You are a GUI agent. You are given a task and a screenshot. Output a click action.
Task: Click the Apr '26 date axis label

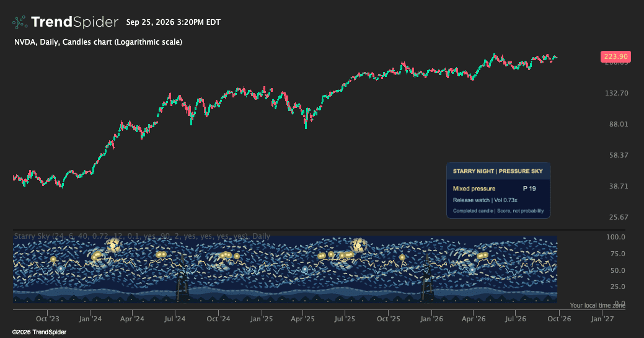(473, 319)
